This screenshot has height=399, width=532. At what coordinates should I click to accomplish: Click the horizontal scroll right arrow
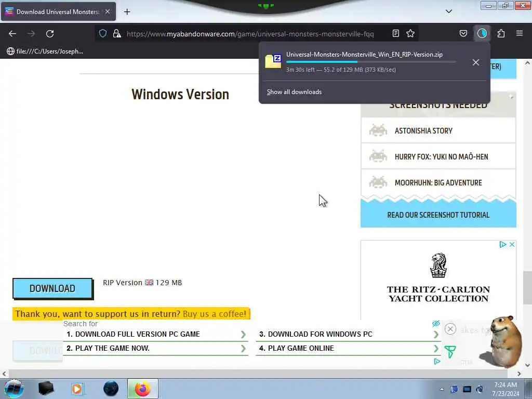pyautogui.click(x=519, y=374)
